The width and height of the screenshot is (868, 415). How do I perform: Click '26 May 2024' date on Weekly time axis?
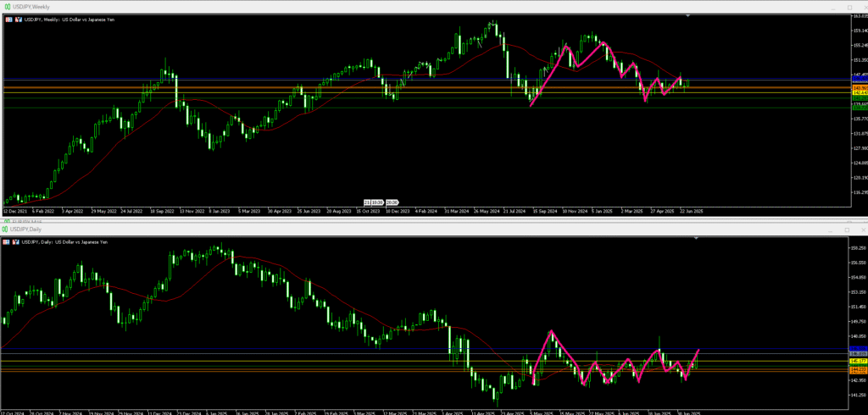pos(488,212)
